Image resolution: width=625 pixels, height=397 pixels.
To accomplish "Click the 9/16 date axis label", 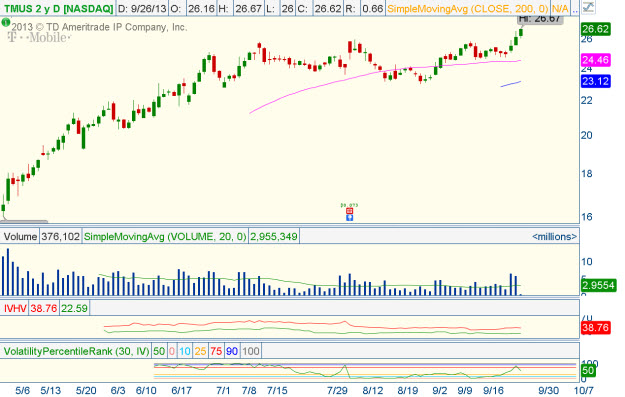I will [493, 390].
